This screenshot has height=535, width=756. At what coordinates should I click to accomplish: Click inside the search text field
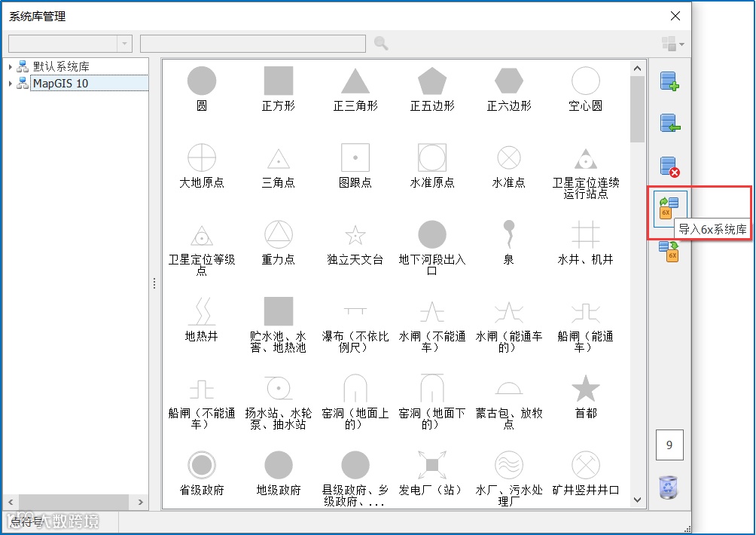tap(253, 44)
